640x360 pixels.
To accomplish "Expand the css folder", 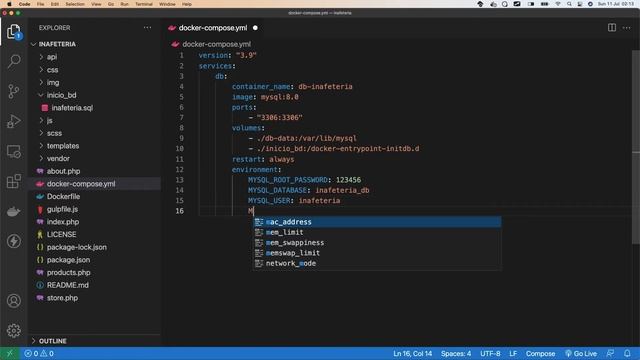I will tap(52, 70).
